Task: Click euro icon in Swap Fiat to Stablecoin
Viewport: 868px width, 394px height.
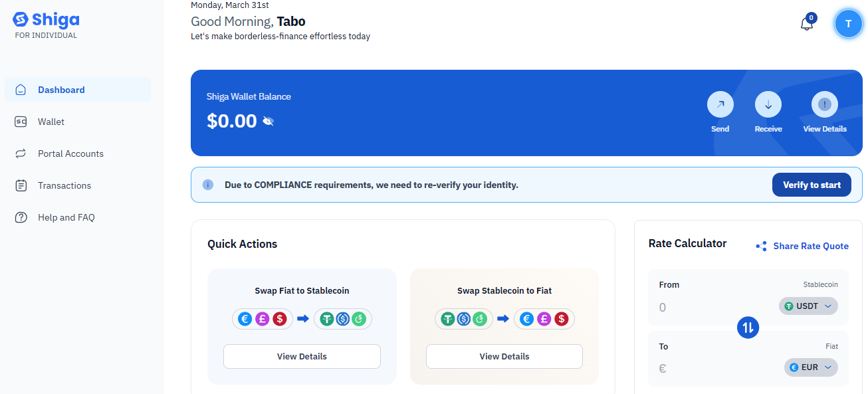Action: tap(245, 319)
